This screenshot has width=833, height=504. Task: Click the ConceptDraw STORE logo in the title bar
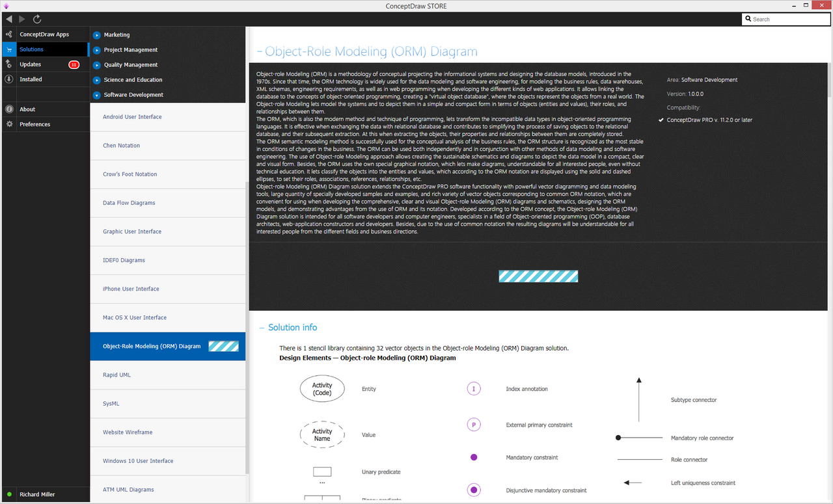pyautogui.click(x=6, y=6)
